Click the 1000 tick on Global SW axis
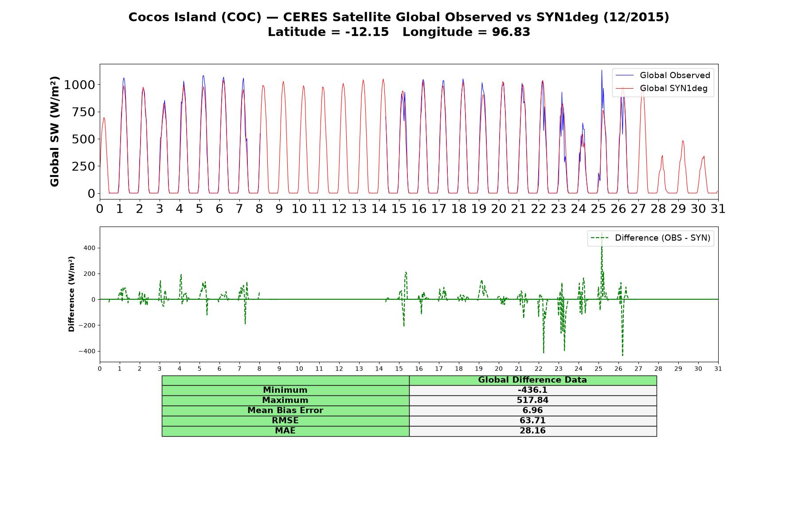This screenshot has width=798, height=532. click(79, 85)
